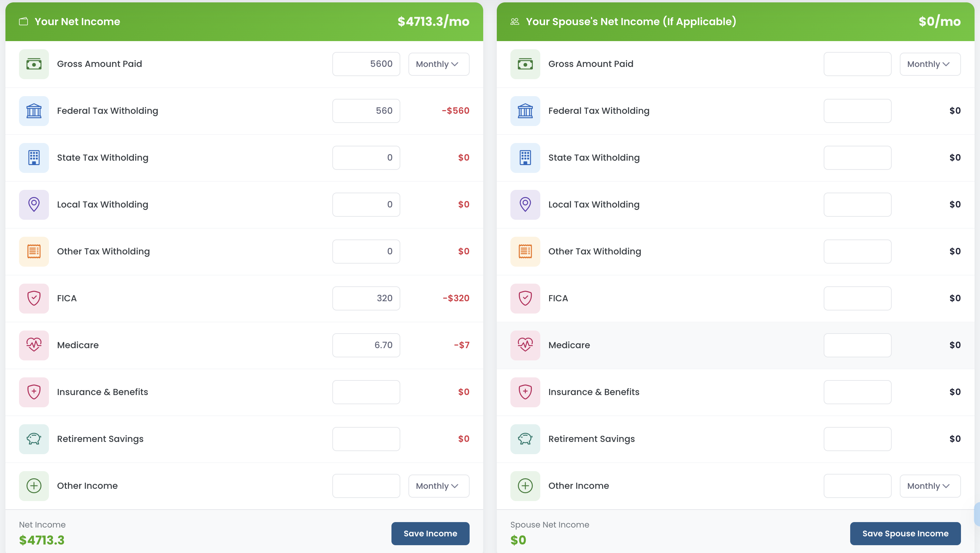Viewport: 980px width, 553px height.
Task: Select the Federal Tax Witholding bank icon
Action: [x=34, y=111]
